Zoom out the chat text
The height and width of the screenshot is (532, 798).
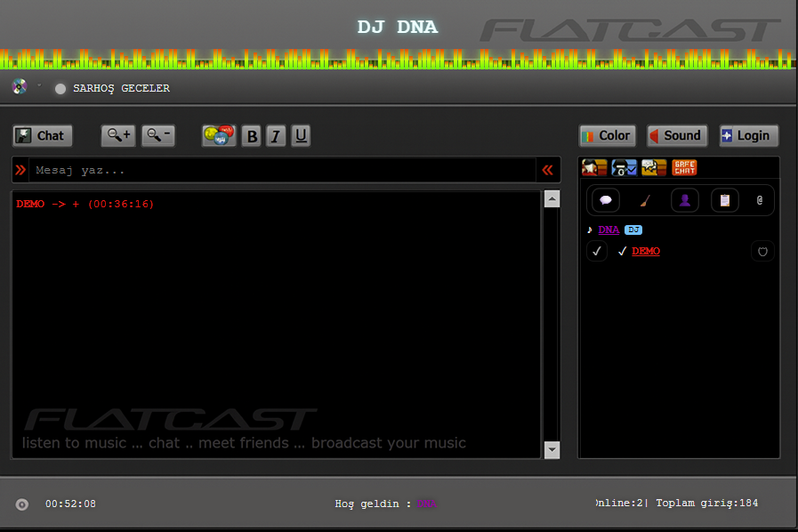click(158, 135)
